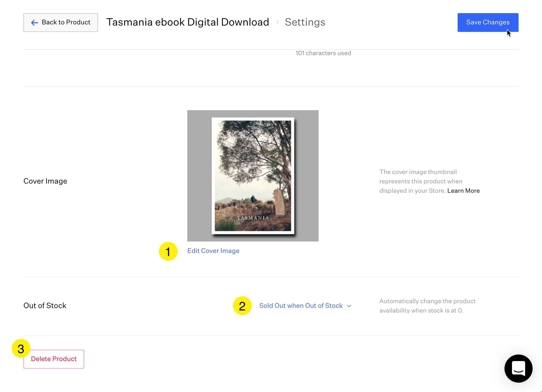Click the Out of Stock section label
The image size is (542, 392).
click(x=45, y=306)
